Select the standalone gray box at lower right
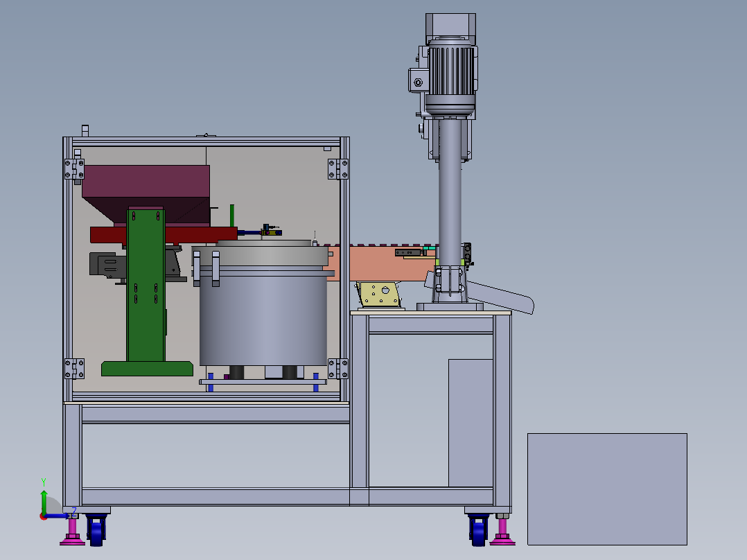 click(607, 489)
